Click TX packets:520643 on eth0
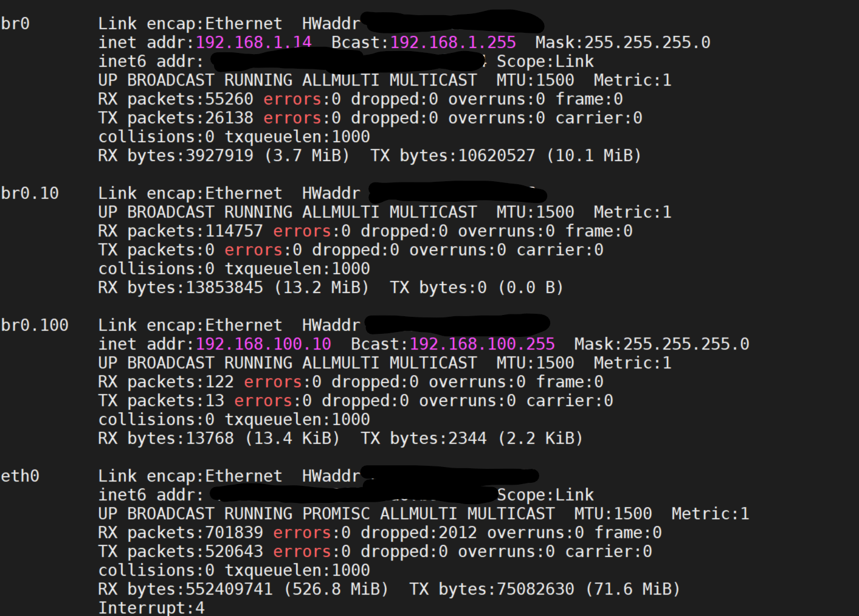 [181, 552]
